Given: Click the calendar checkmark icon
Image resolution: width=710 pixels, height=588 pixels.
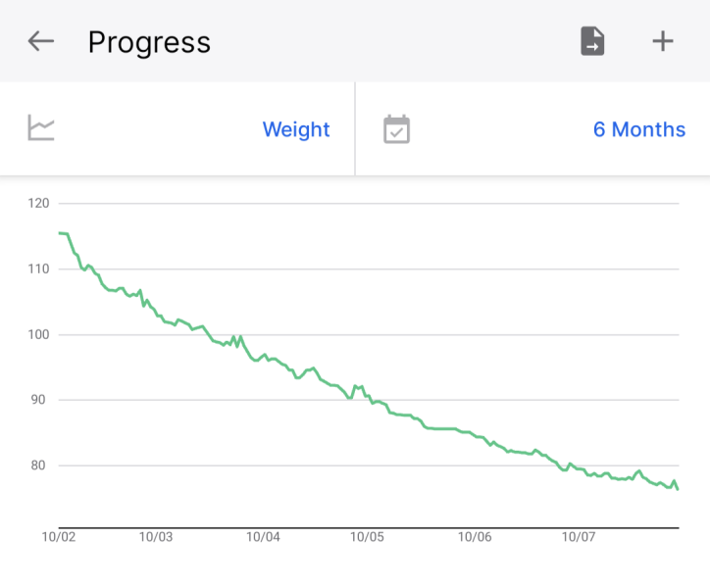Looking at the screenshot, I should pyautogui.click(x=396, y=129).
